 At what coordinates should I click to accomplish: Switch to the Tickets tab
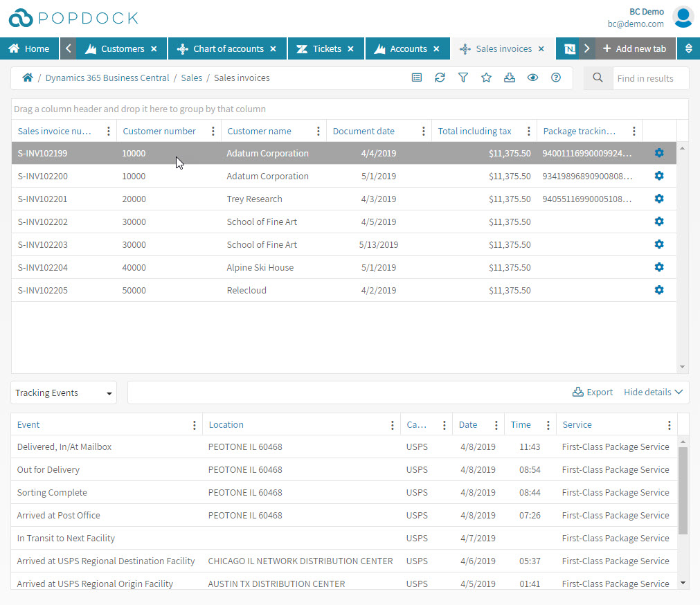(326, 48)
